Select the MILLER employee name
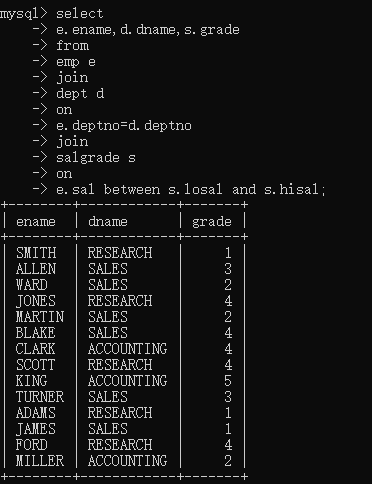372x484 pixels. point(40,461)
